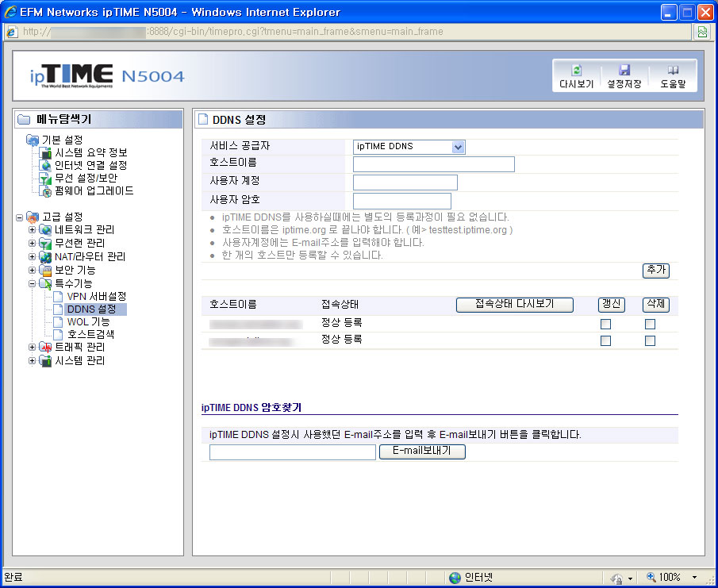
Task: Open the 도움말 help book icon
Action: [x=673, y=70]
